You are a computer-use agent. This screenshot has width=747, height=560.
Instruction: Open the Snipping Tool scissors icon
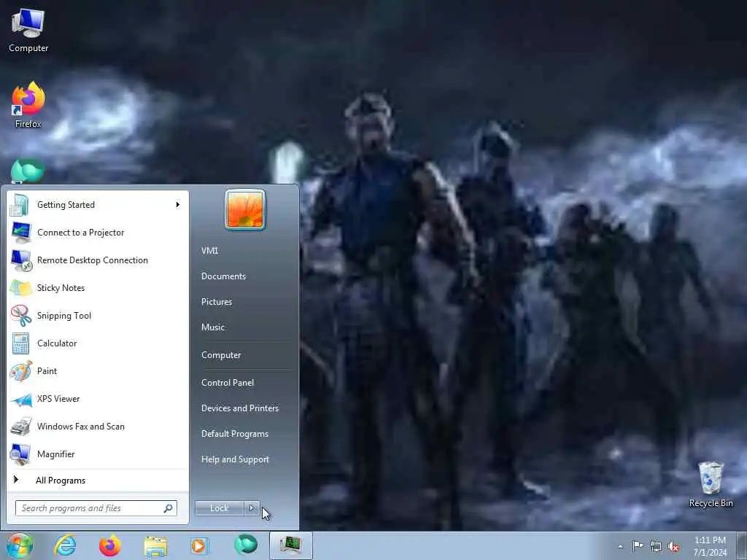click(x=21, y=316)
